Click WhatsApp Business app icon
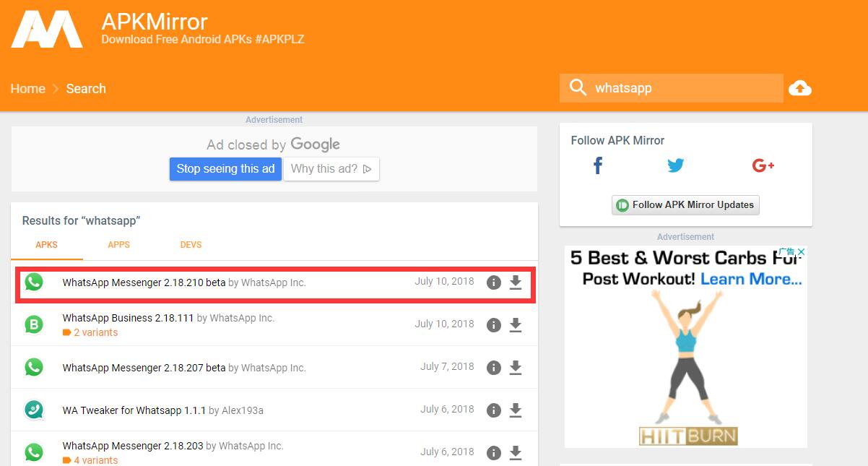Image resolution: width=868 pixels, height=466 pixels. click(33, 324)
